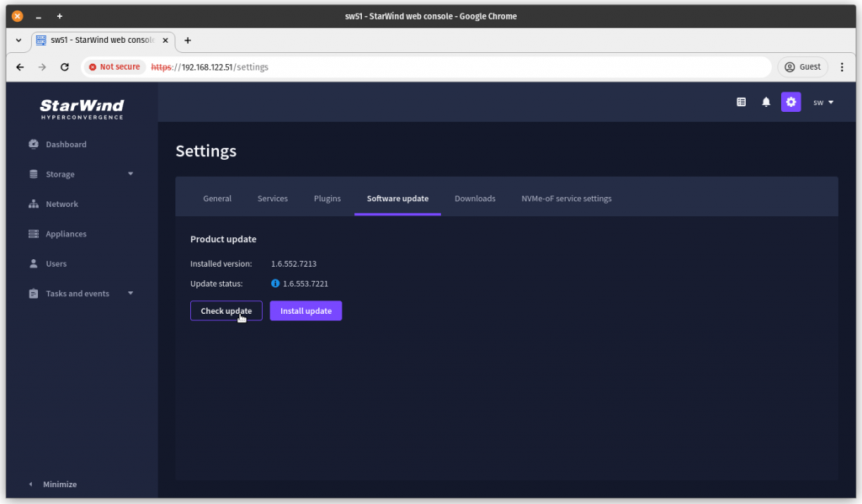862x504 pixels.
Task: Open Network page label in sidebar
Action: click(x=62, y=204)
